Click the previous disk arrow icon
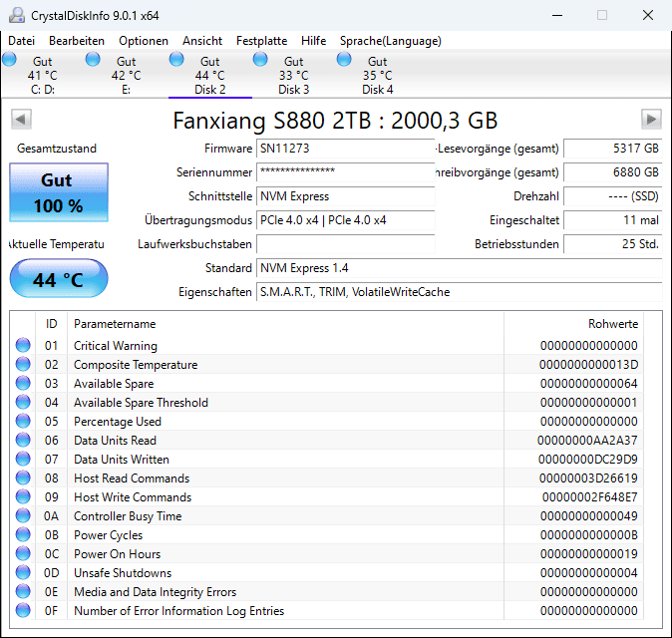 [21, 119]
